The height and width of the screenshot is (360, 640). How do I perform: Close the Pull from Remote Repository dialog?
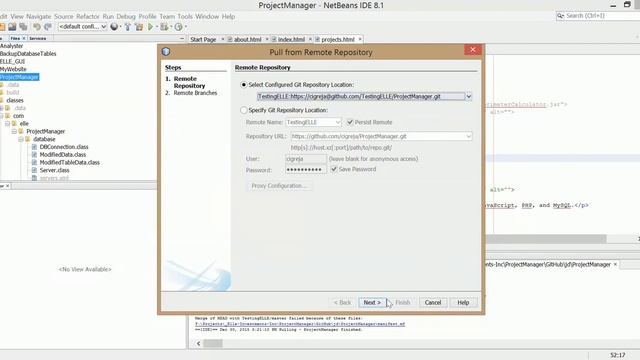473,50
